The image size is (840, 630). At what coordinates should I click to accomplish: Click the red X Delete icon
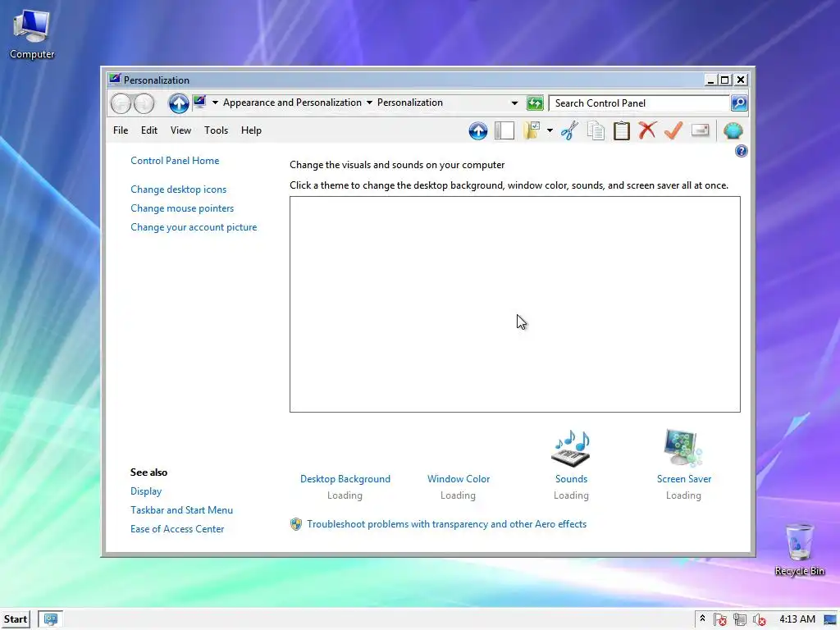[x=647, y=130]
